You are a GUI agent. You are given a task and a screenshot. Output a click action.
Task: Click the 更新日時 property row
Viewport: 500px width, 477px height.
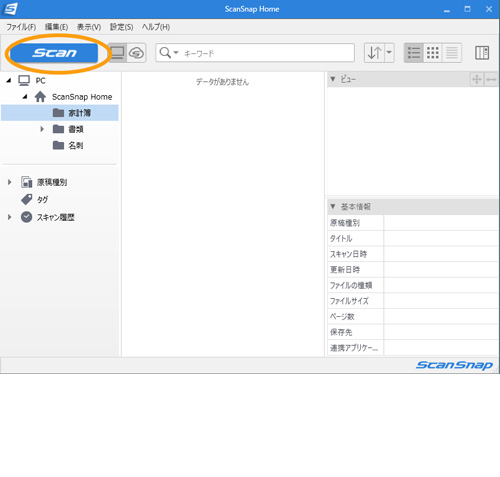[x=413, y=270]
